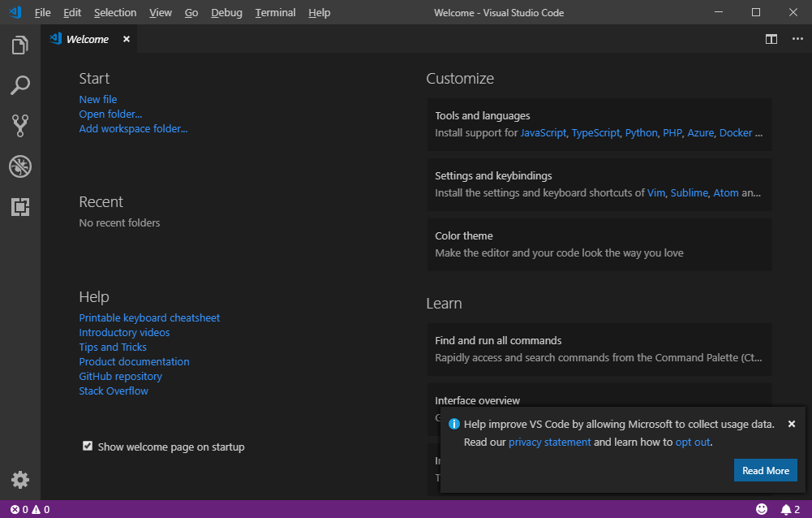Open the notifications bell in status bar
Image resolution: width=812 pixels, height=518 pixels.
[x=785, y=509]
